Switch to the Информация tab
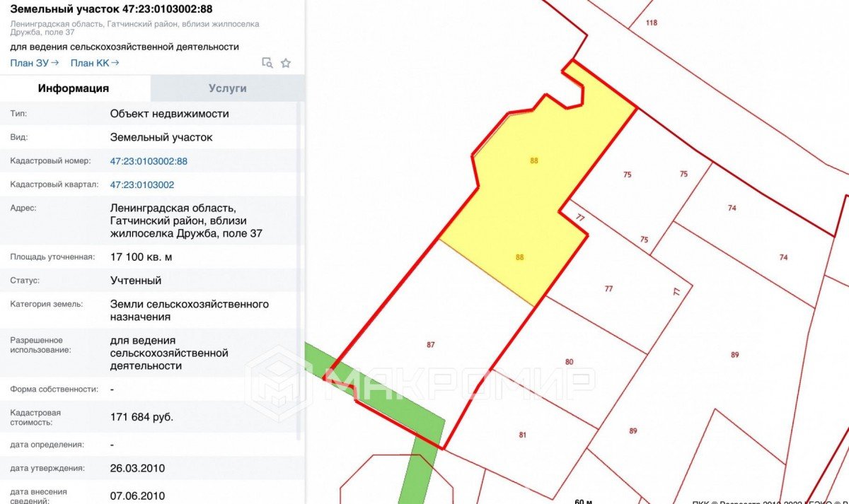 point(74,88)
